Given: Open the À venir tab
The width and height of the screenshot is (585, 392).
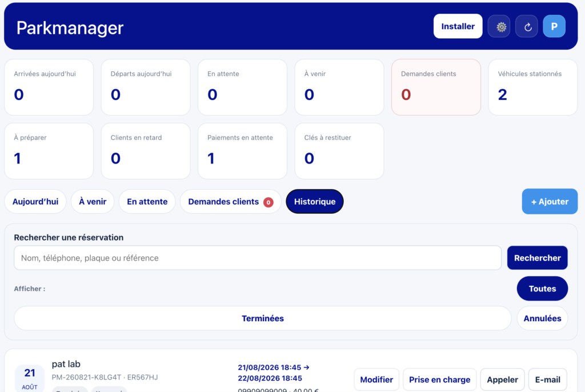Looking at the screenshot, I should [x=93, y=202].
